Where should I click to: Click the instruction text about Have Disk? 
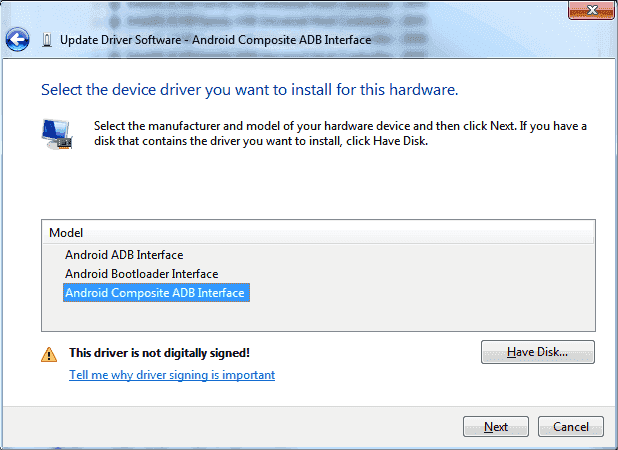(340, 133)
